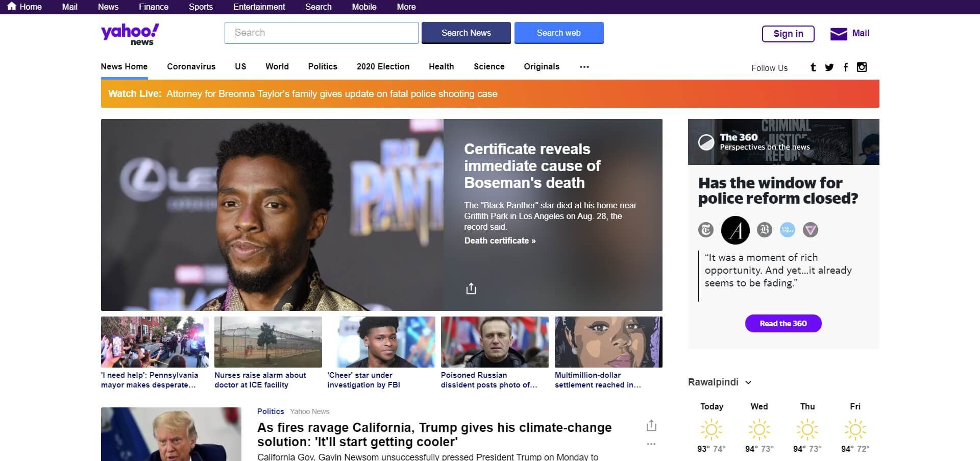Click the Politics category label
This screenshot has height=461, width=980.
tap(271, 411)
